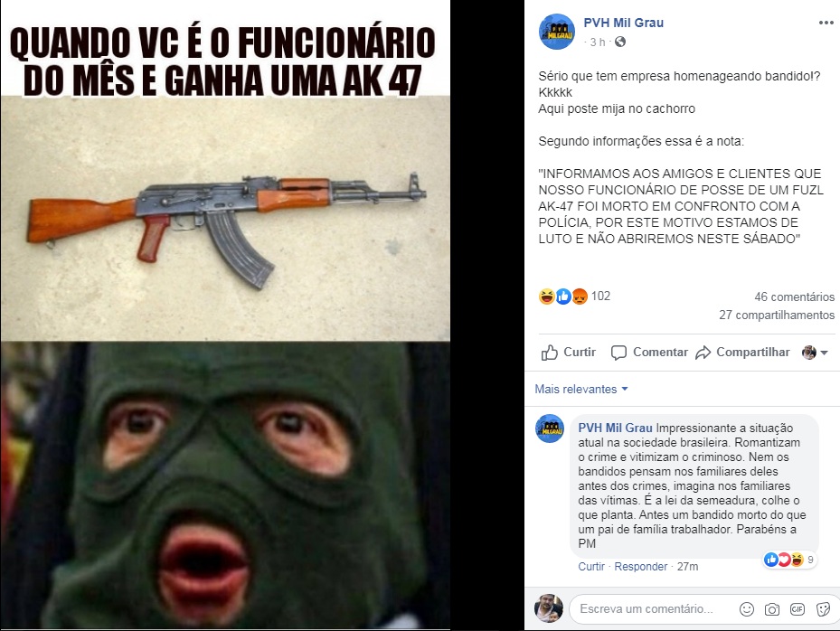Click Responder under the comment

coord(641,566)
